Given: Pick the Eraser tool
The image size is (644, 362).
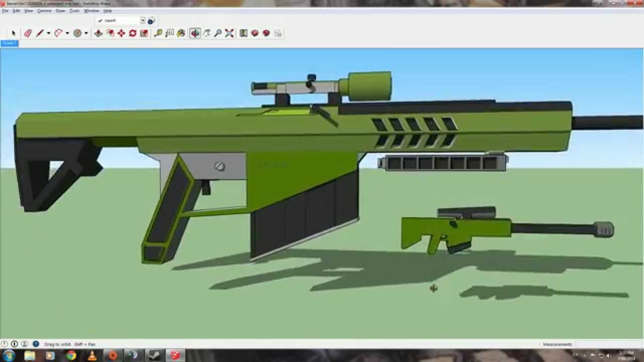Looking at the screenshot, I should click(28, 33).
